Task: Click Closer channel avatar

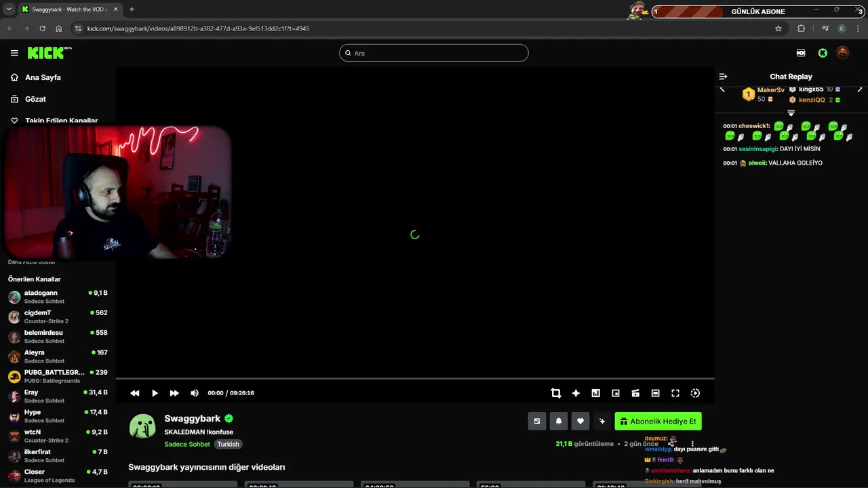Action: tap(14, 476)
